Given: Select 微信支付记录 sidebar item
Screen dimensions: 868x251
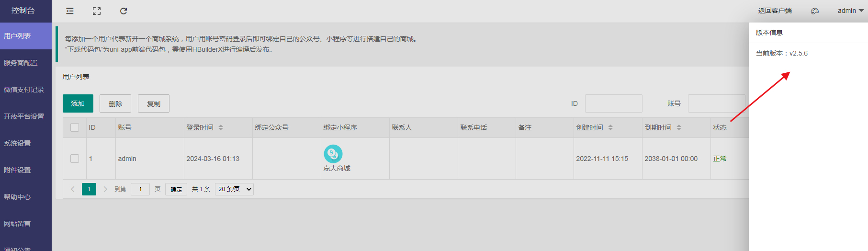Looking at the screenshot, I should click(x=24, y=90).
